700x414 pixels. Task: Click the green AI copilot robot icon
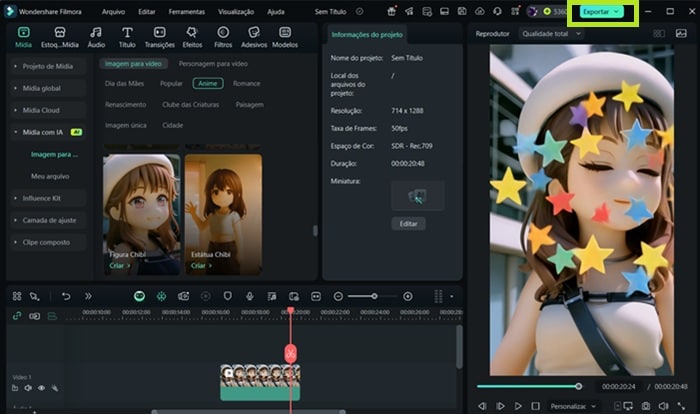[139, 296]
